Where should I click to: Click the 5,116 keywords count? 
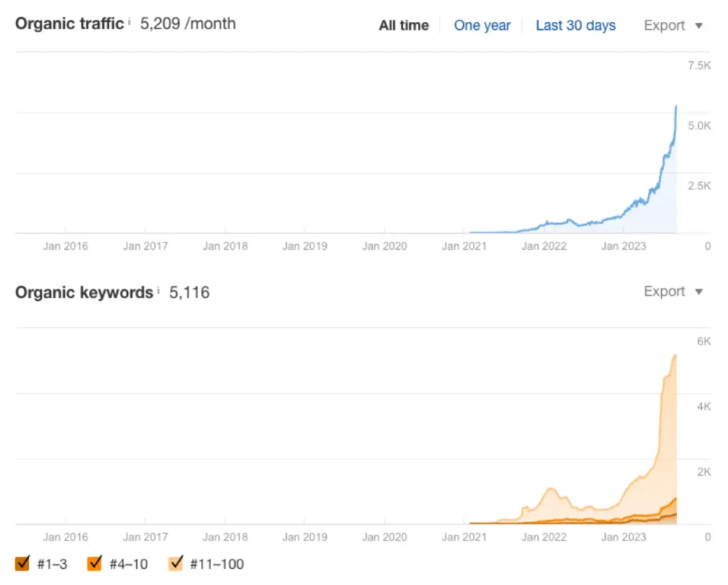pyautogui.click(x=189, y=293)
